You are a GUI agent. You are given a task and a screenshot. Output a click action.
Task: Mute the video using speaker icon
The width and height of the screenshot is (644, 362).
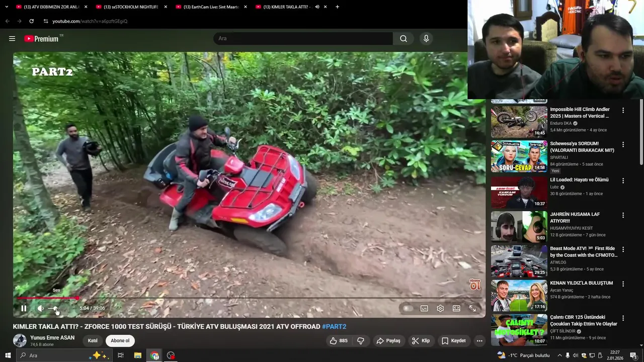[x=40, y=308]
